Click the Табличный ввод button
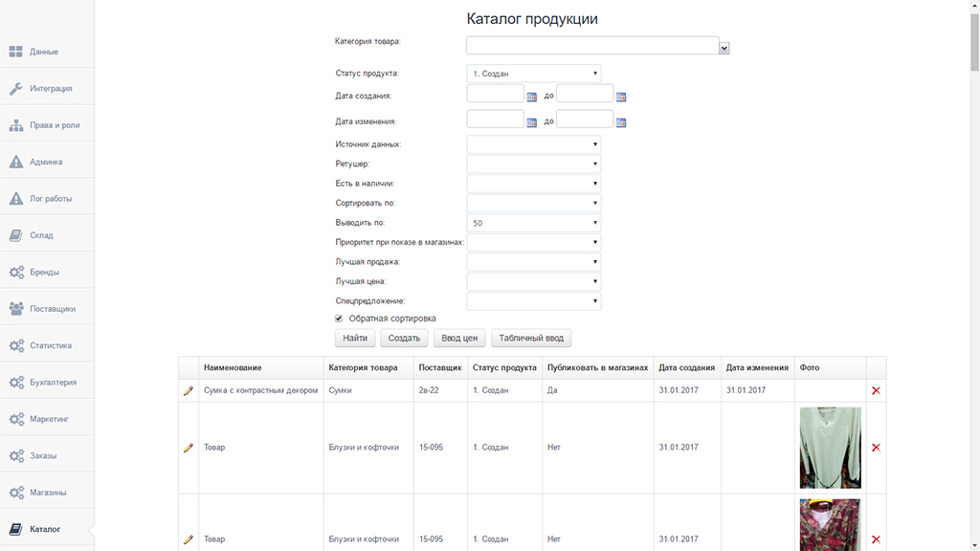Screen dimensions: 980x551 tap(531, 338)
